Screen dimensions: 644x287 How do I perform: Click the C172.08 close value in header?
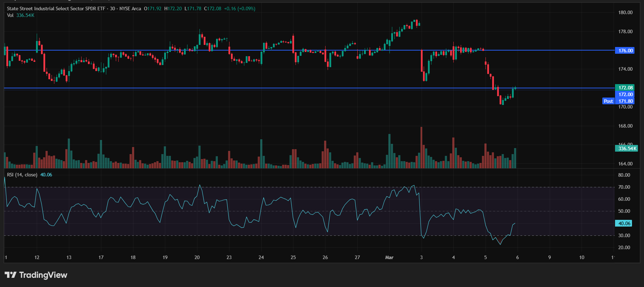point(213,8)
